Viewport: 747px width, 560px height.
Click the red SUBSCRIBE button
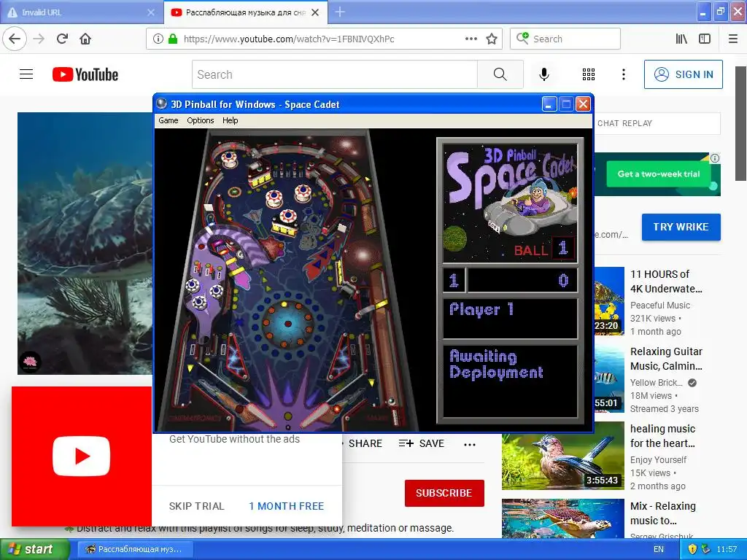coord(444,493)
